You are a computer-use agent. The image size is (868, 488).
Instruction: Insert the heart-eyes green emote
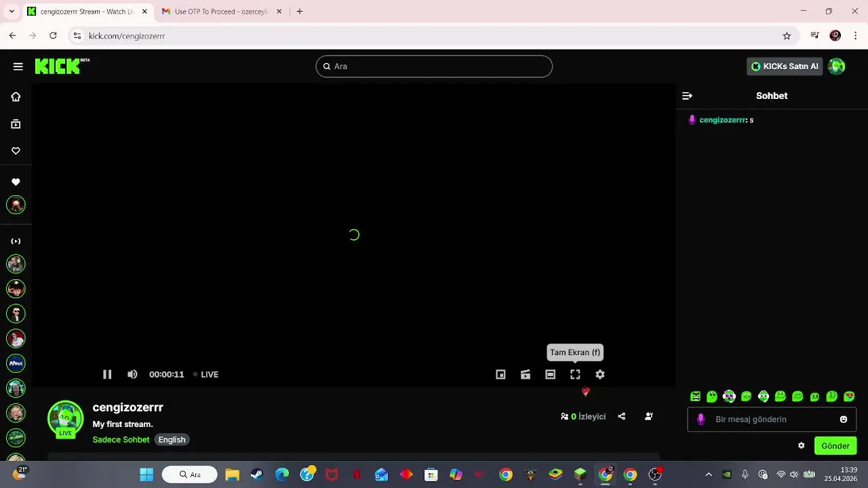pyautogui.click(x=849, y=396)
